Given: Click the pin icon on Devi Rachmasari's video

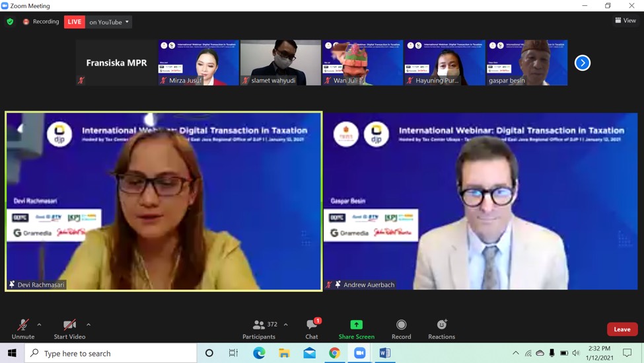Looking at the screenshot, I should (x=12, y=284).
